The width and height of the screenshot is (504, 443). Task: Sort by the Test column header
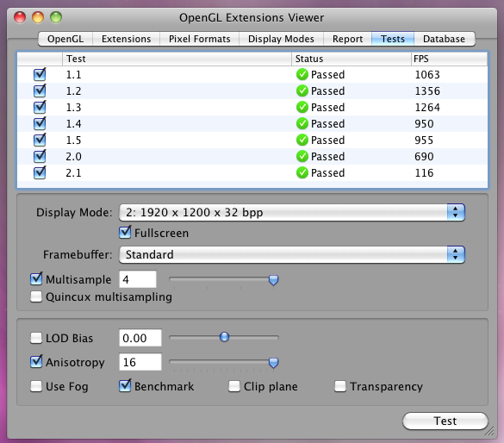point(177,59)
